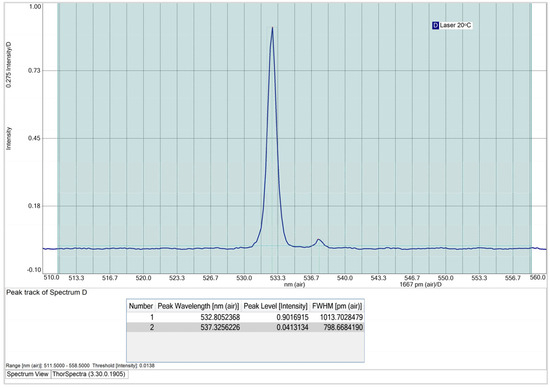The width and height of the screenshot is (550, 388).
Task: Click the Number column header
Action: (x=141, y=306)
